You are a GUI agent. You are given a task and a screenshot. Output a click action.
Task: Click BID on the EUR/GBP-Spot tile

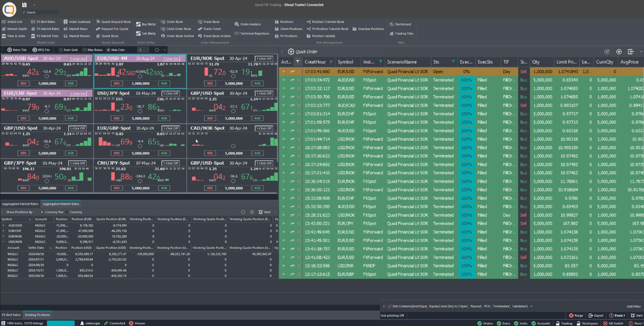[x=117, y=153]
